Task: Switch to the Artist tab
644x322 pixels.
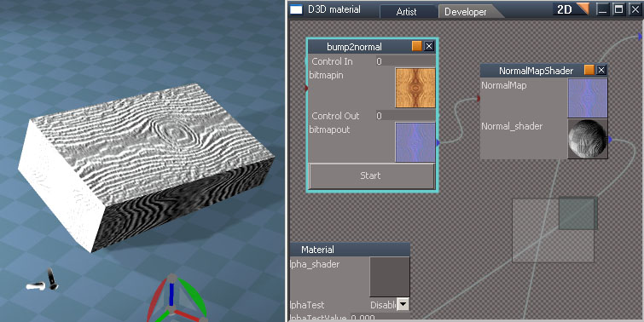Action: 406,12
